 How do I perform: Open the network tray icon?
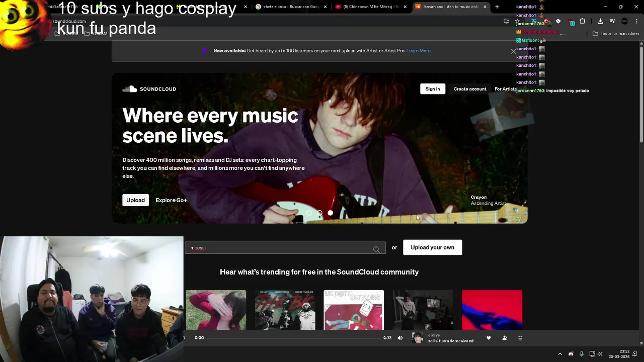pyautogui.click(x=592, y=354)
